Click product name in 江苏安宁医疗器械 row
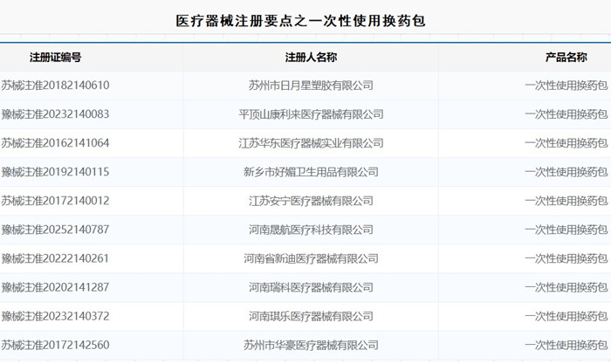 (x=566, y=201)
